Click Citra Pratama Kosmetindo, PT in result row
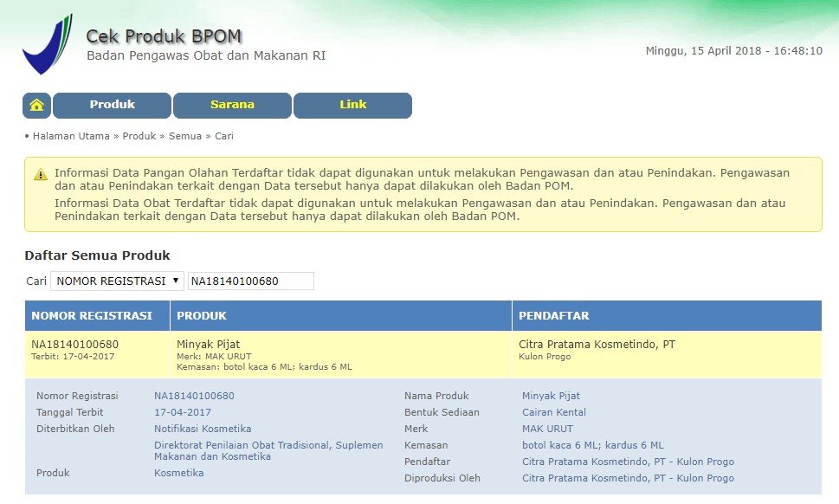This screenshot has height=504, width=839. (597, 344)
